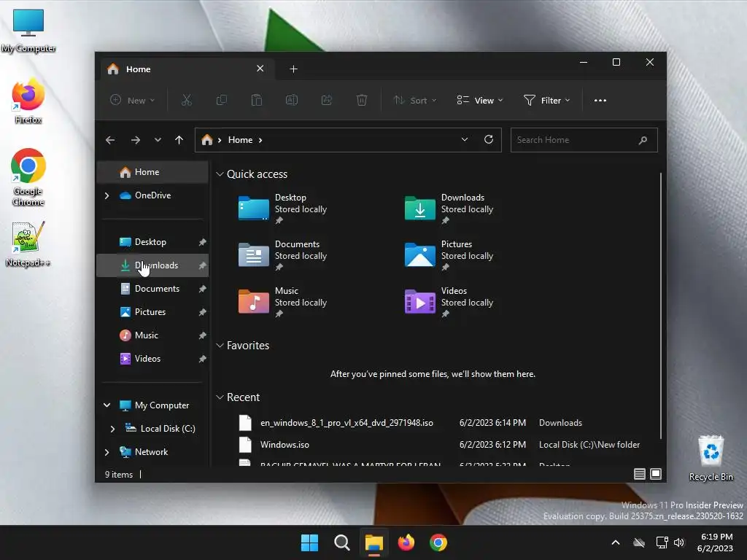Refresh the Home view
This screenshot has width=747, height=560.
tap(488, 139)
